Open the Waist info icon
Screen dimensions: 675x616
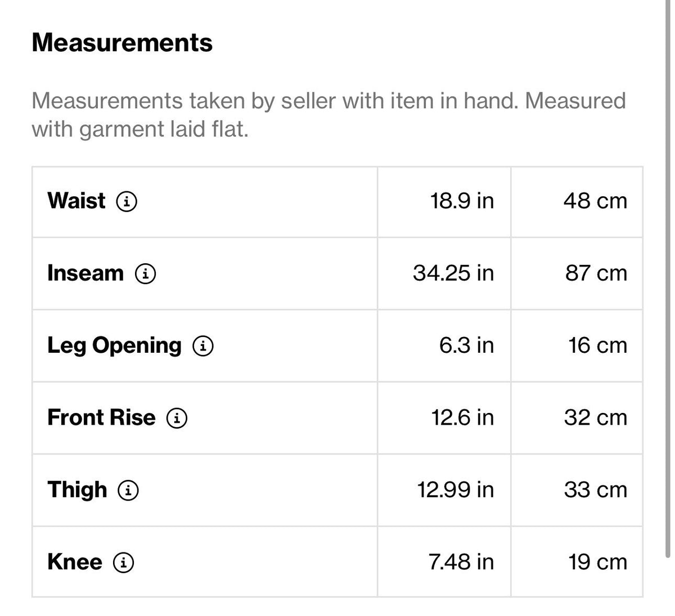[127, 201]
